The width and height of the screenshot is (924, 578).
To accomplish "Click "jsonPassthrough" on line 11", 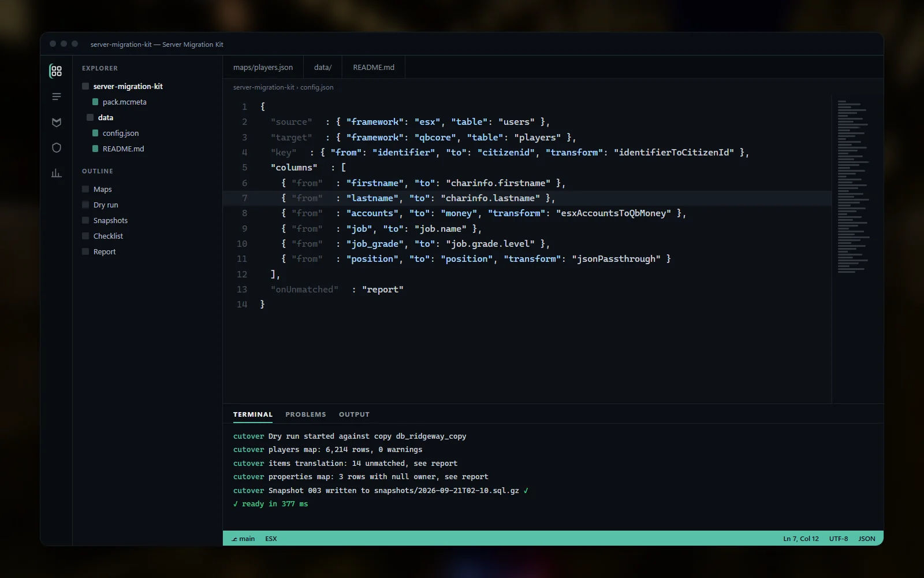I will tap(616, 259).
